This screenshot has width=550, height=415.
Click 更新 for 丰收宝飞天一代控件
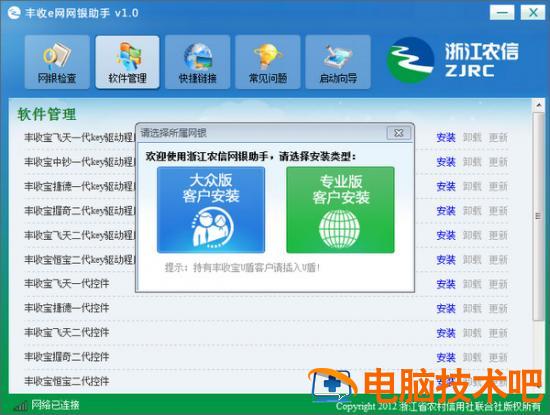(x=498, y=284)
